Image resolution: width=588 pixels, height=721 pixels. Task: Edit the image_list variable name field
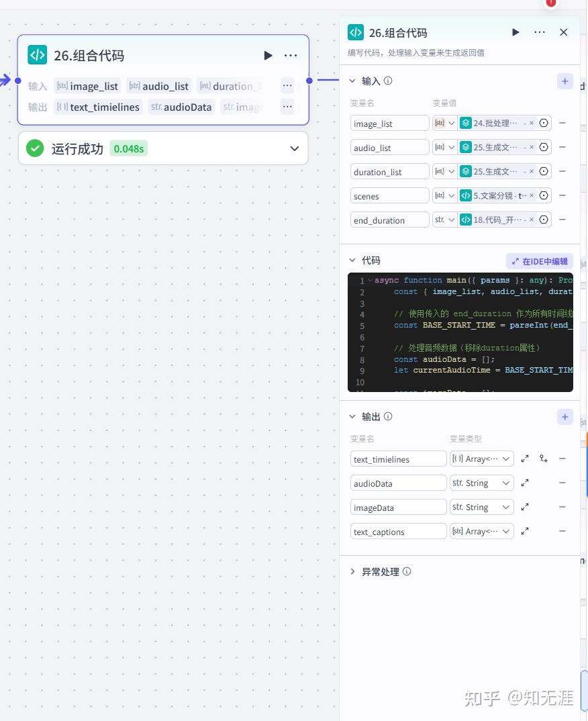(389, 124)
